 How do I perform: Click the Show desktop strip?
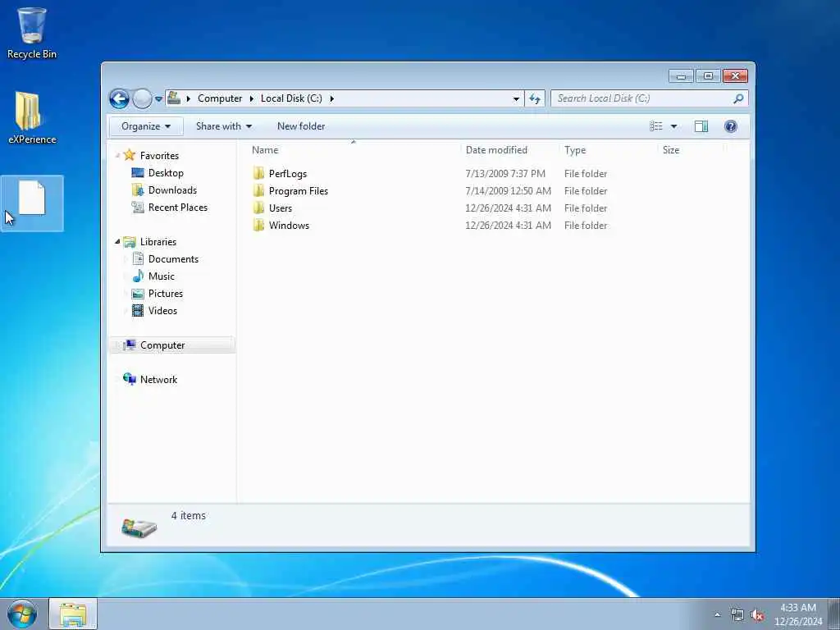tap(834, 614)
